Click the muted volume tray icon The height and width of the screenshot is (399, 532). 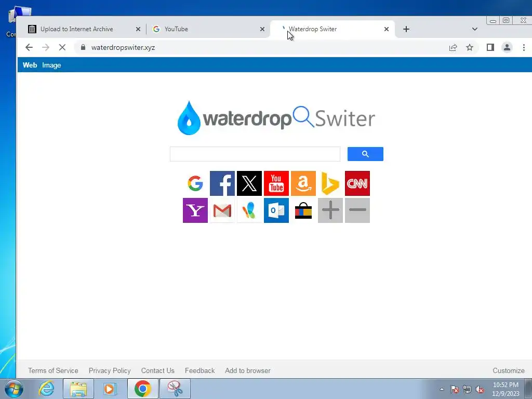click(x=480, y=389)
